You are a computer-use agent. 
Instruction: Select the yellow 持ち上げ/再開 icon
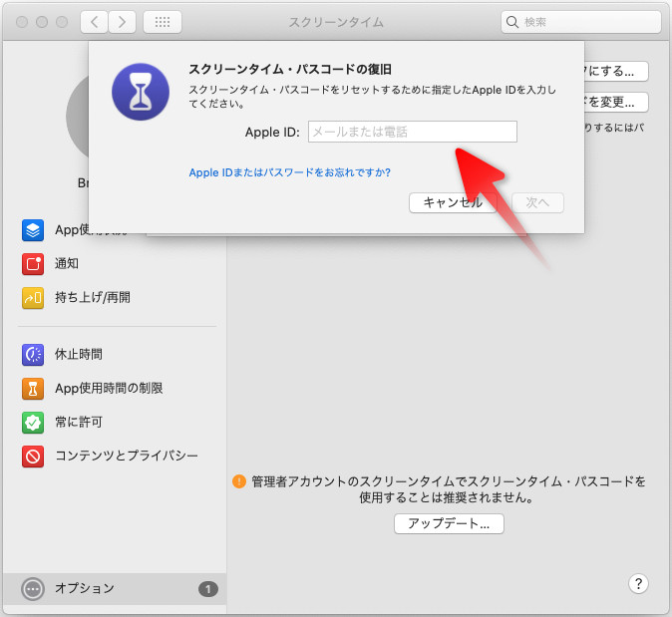(x=33, y=298)
